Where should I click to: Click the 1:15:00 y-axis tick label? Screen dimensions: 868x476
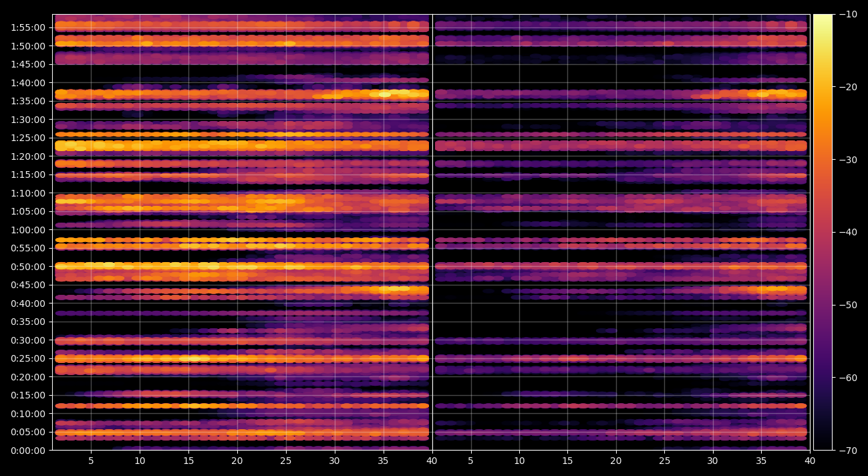click(x=28, y=174)
